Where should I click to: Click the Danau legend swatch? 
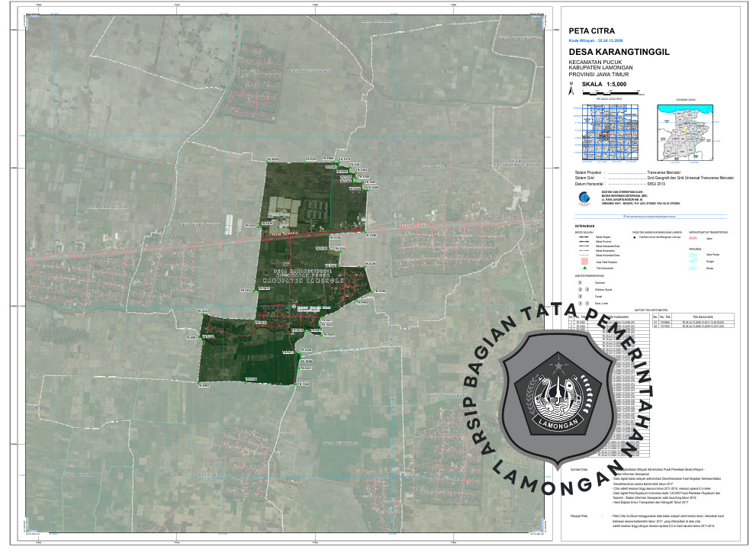click(693, 268)
